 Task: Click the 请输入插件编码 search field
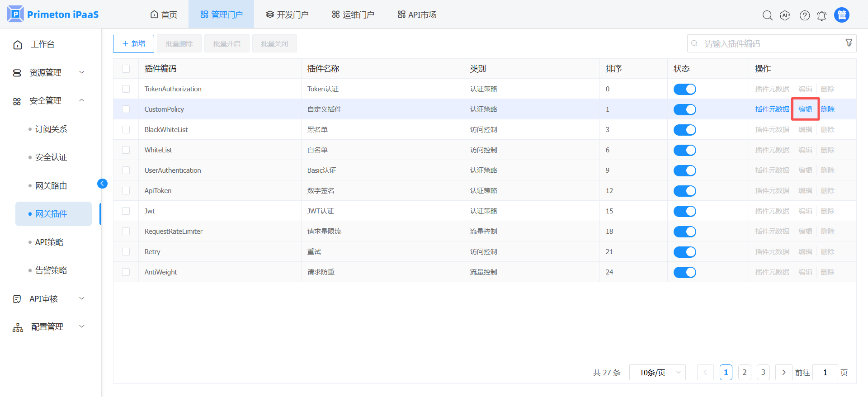772,43
